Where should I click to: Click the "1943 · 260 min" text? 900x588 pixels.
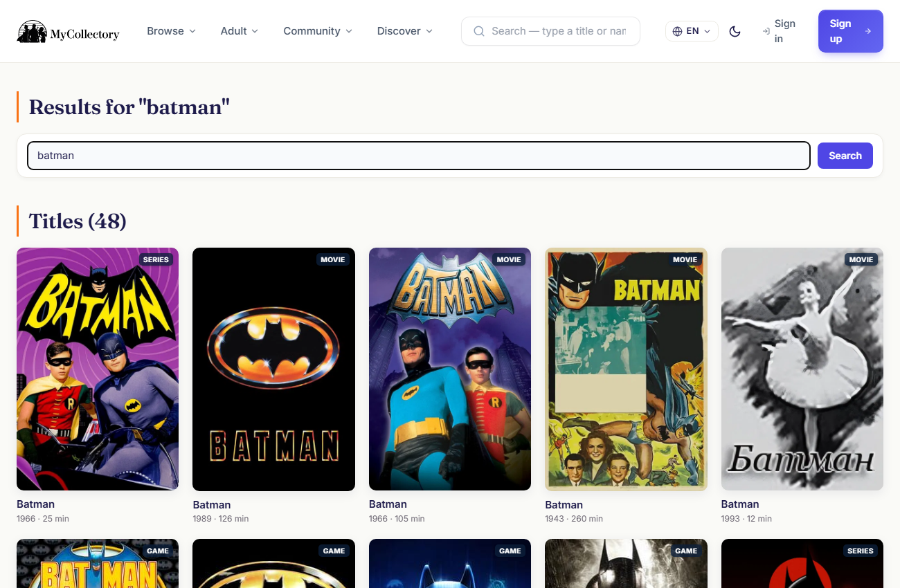pos(574,519)
